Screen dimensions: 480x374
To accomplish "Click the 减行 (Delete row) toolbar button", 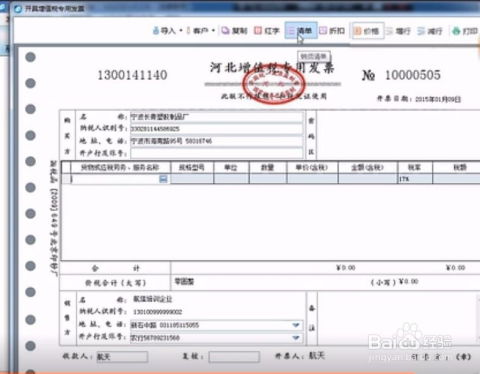I will coord(430,31).
